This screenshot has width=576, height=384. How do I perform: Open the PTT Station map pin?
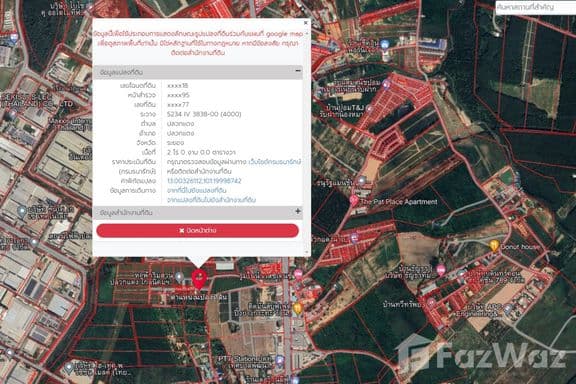coord(280,360)
